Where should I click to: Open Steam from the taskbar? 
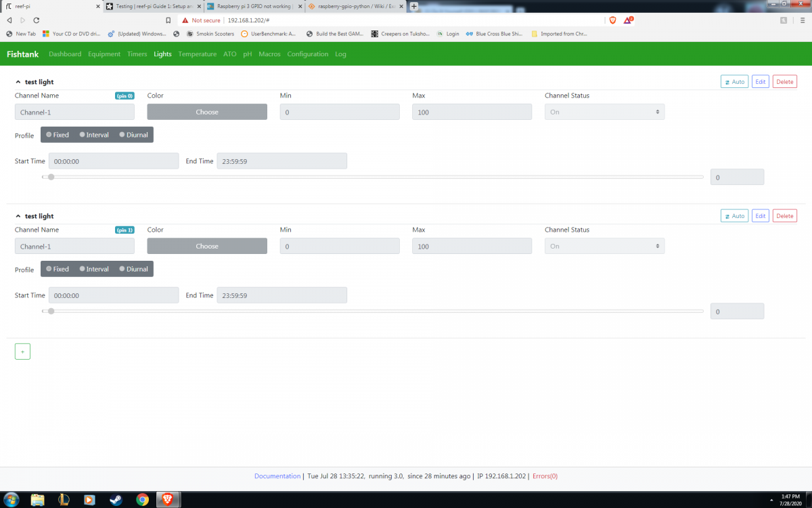116,500
